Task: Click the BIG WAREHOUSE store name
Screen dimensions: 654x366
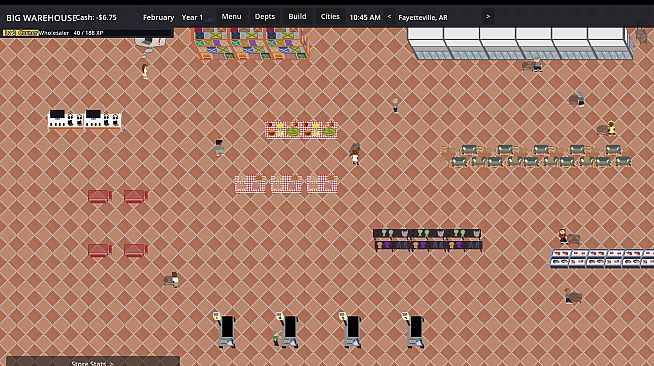Action: [41, 18]
